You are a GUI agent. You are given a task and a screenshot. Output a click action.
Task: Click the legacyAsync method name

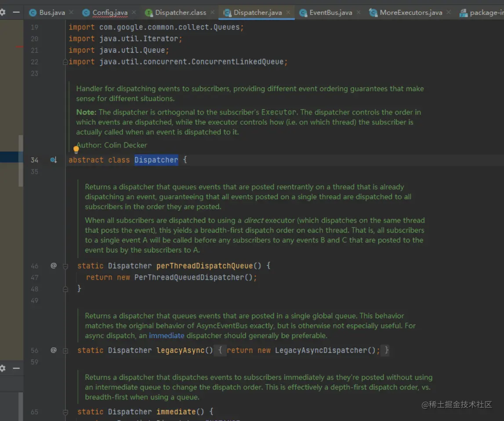180,350
